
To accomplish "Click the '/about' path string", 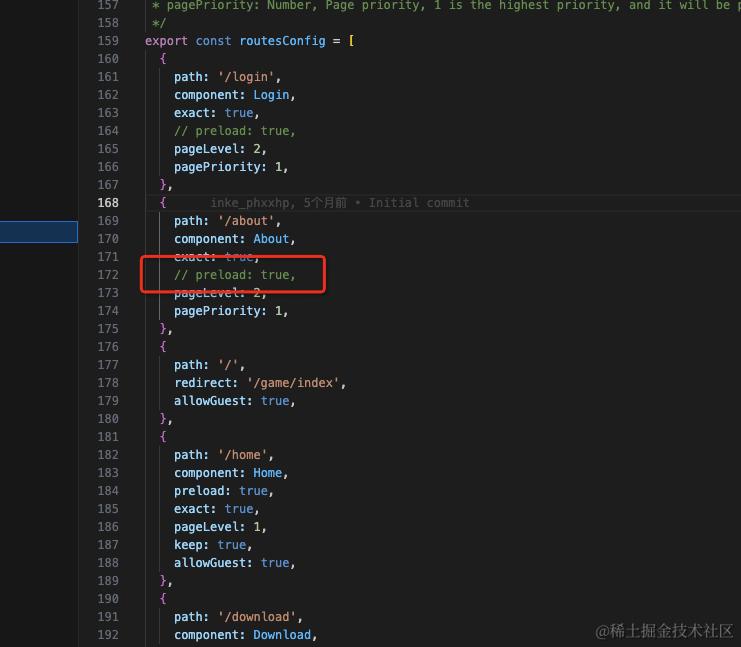I will (x=246, y=221).
